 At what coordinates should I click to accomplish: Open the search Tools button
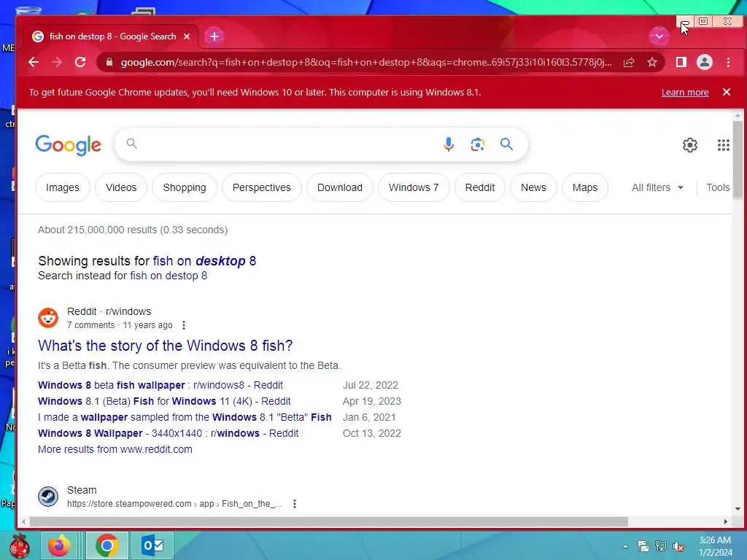pos(718,187)
